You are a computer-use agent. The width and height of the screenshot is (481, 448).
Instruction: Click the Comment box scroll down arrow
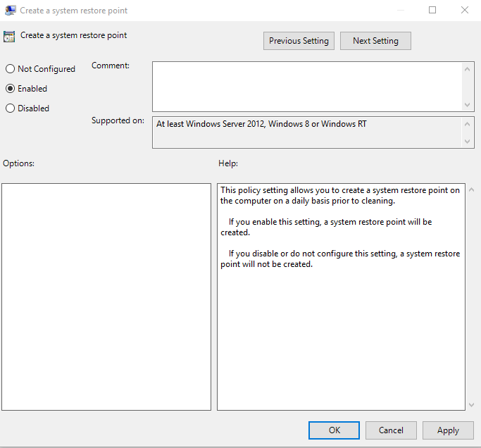point(467,105)
